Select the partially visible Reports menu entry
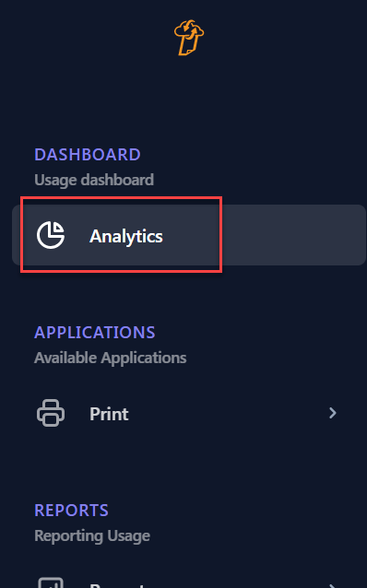This screenshot has height=588, width=367. pos(189,582)
